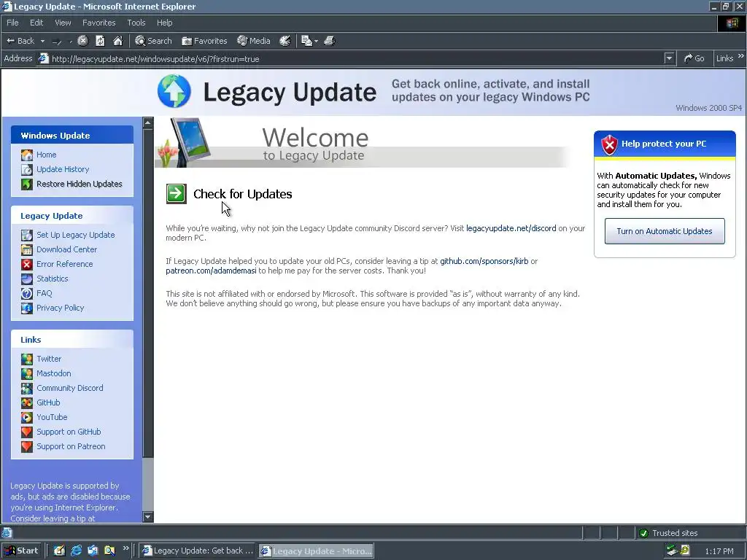The height and width of the screenshot is (560, 747).
Task: Click the Check for Updates text link
Action: coord(242,194)
